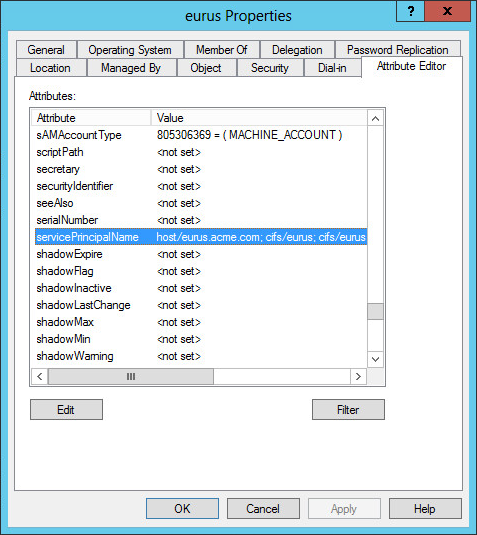Open the Filter button menu
The height and width of the screenshot is (535, 477).
(348, 409)
